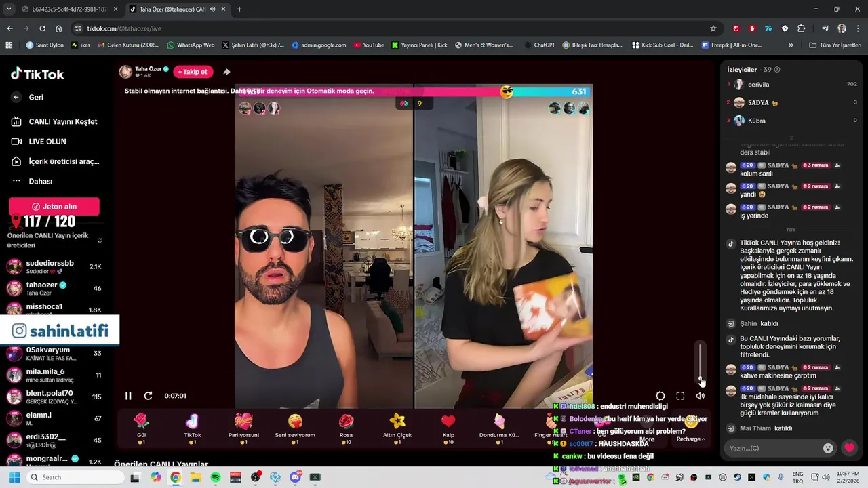Reload the live stream player
Screen dimensions: 868x488
coord(148,396)
